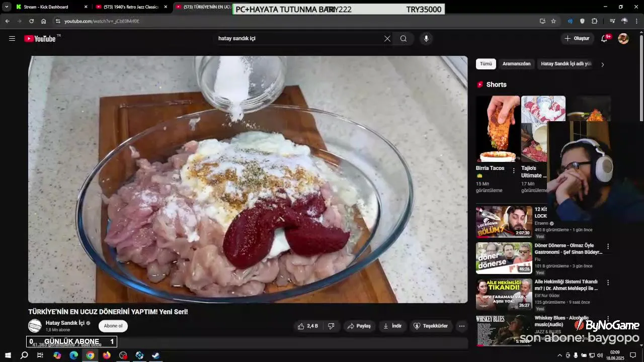Open the YouTube hamburger guide menu
644x362 pixels.
click(12, 39)
